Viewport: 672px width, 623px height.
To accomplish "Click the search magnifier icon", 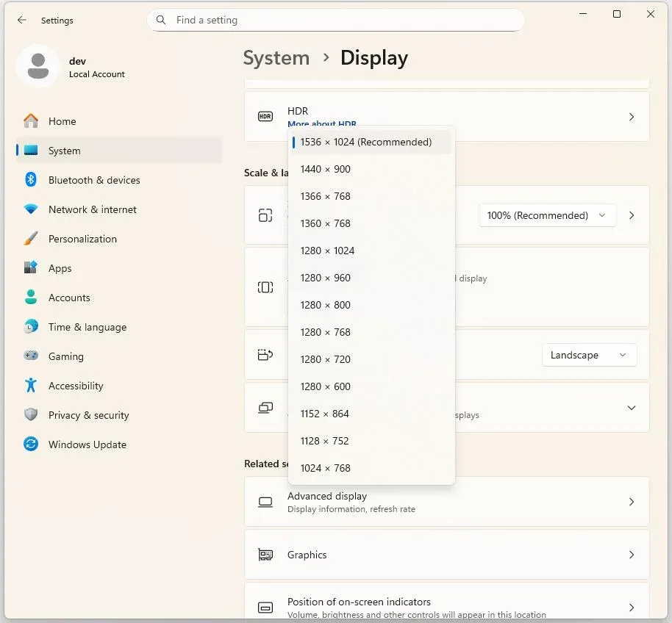I will pyautogui.click(x=161, y=20).
